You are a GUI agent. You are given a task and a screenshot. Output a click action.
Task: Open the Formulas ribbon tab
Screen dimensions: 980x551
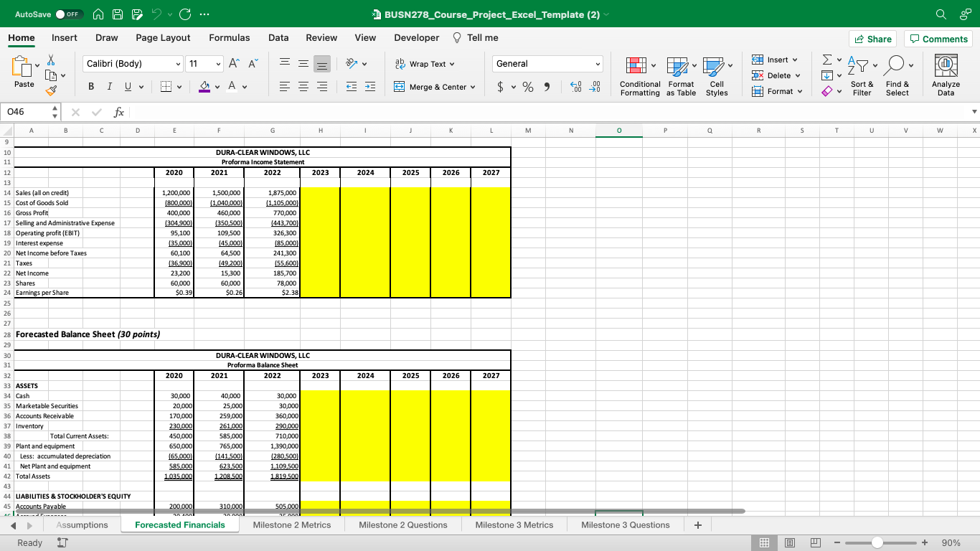point(230,38)
